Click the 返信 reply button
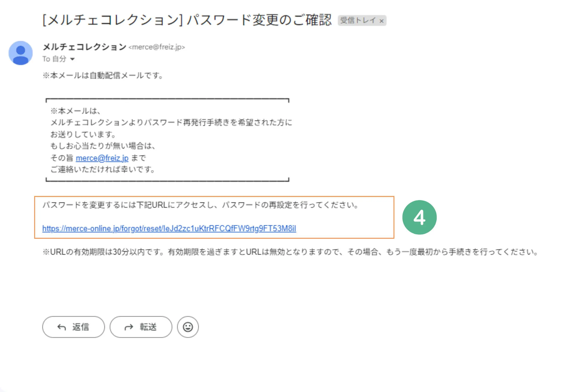 [73, 327]
